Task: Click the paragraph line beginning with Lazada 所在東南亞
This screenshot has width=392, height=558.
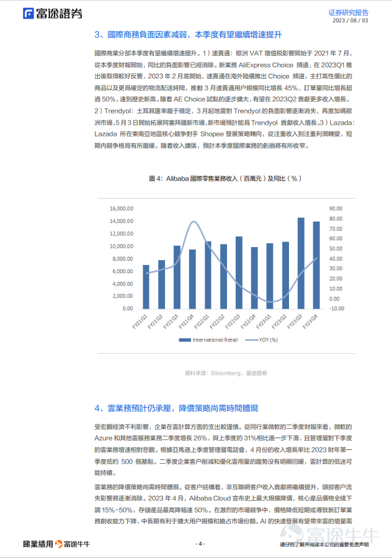Action: 223,134
